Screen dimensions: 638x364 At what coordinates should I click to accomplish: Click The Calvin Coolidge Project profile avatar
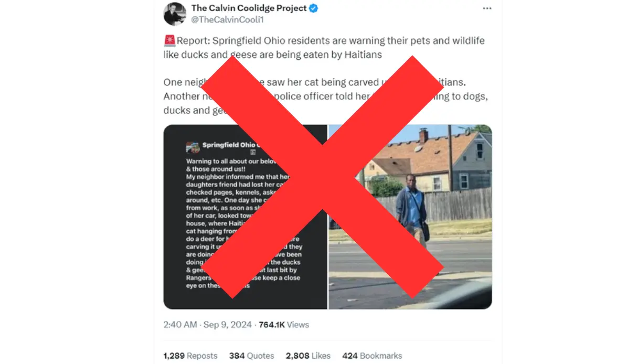coord(175,14)
